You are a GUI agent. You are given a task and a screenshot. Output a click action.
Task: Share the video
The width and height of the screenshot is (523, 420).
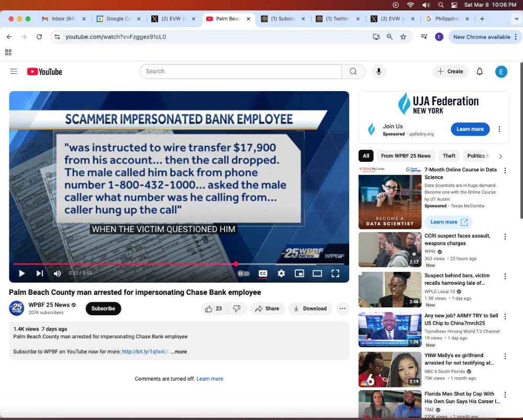click(268, 308)
